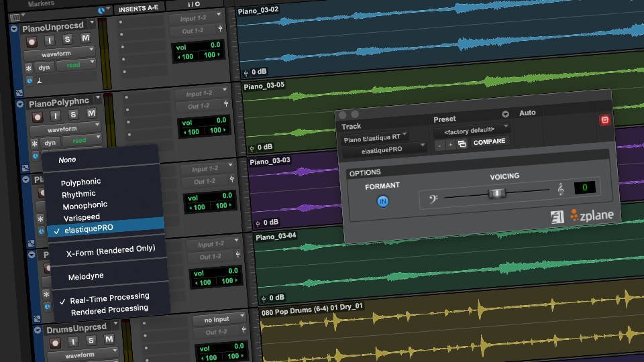Click the red target button in plugin window

coord(604,120)
